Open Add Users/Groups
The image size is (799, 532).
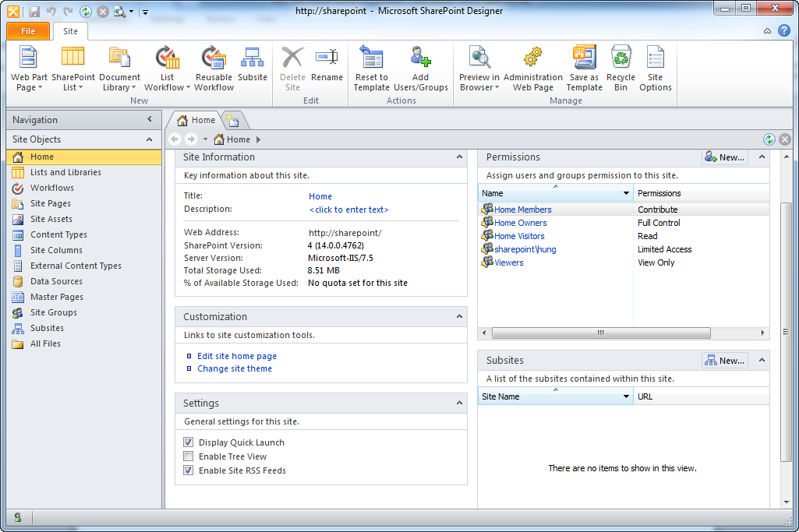point(421,69)
